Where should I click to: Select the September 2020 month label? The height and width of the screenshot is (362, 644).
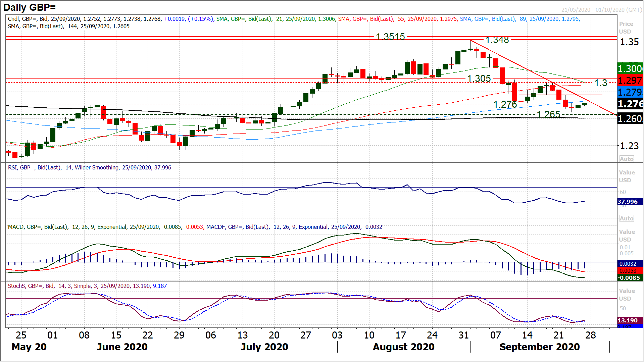coord(539,347)
